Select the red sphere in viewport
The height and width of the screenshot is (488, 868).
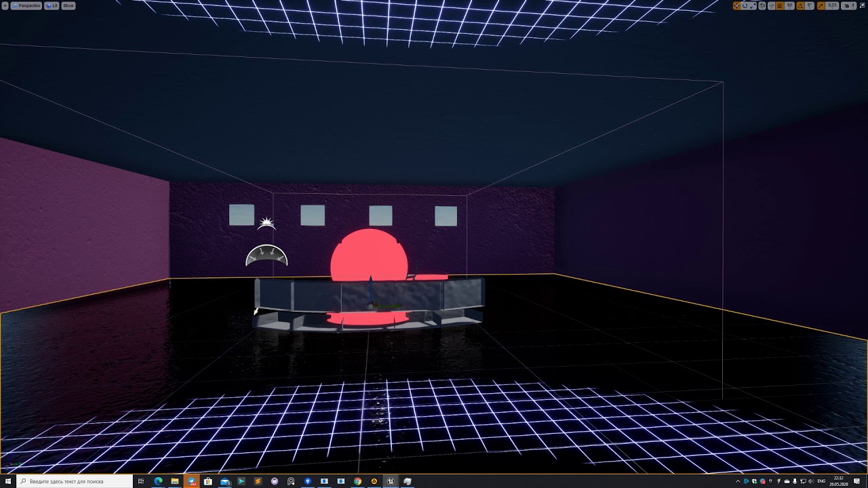pos(369,255)
